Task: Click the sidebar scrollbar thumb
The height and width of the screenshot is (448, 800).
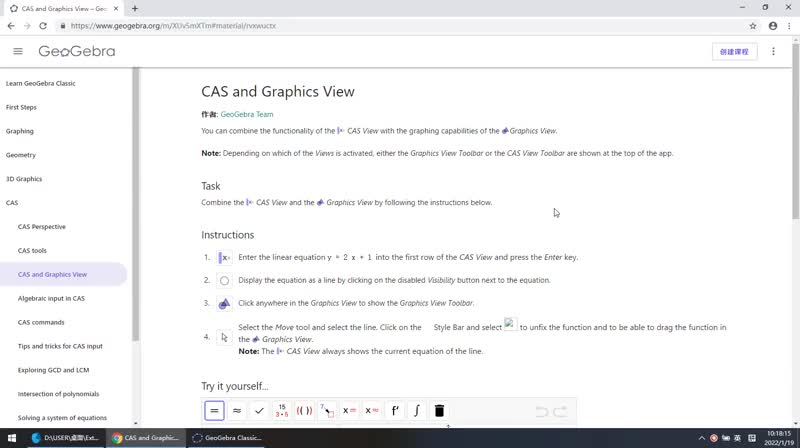Action: [135, 204]
